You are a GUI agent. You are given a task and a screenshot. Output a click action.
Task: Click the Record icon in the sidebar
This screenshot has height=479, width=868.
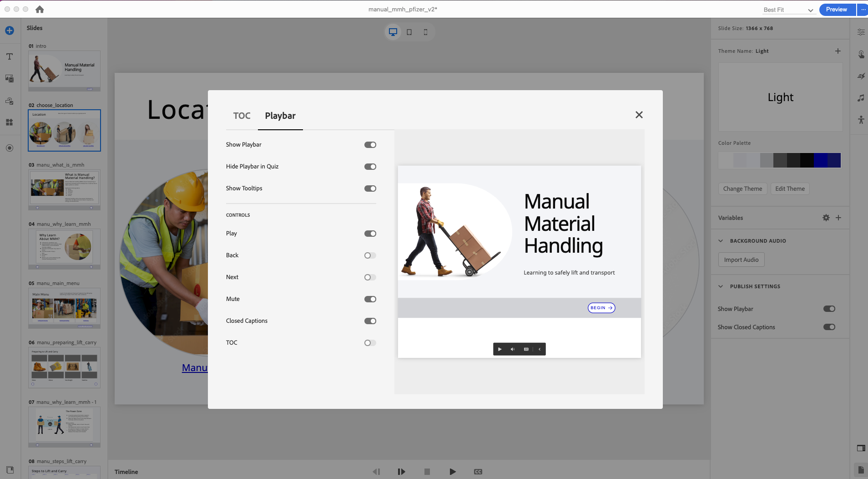pos(10,148)
